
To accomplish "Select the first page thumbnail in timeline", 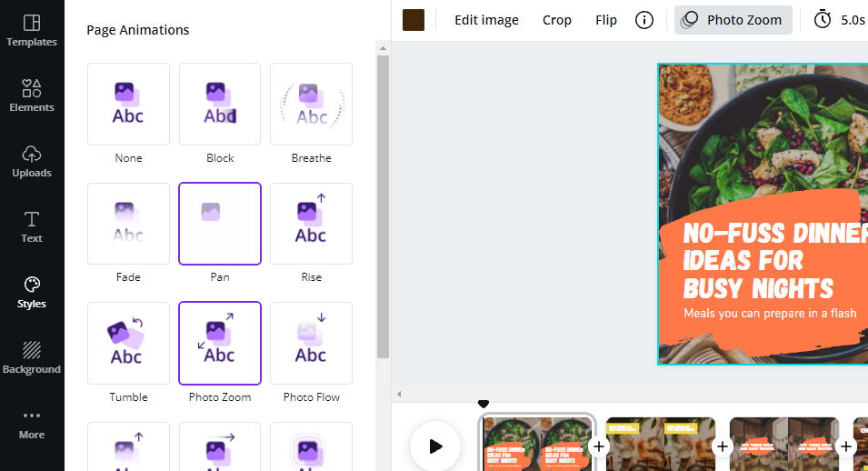I will coord(537,444).
